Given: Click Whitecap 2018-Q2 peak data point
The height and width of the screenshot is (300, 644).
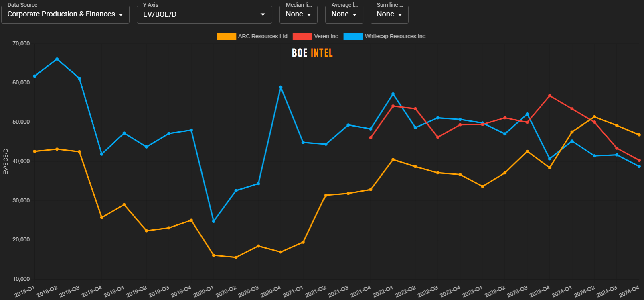Looking at the screenshot, I should 57,59.
